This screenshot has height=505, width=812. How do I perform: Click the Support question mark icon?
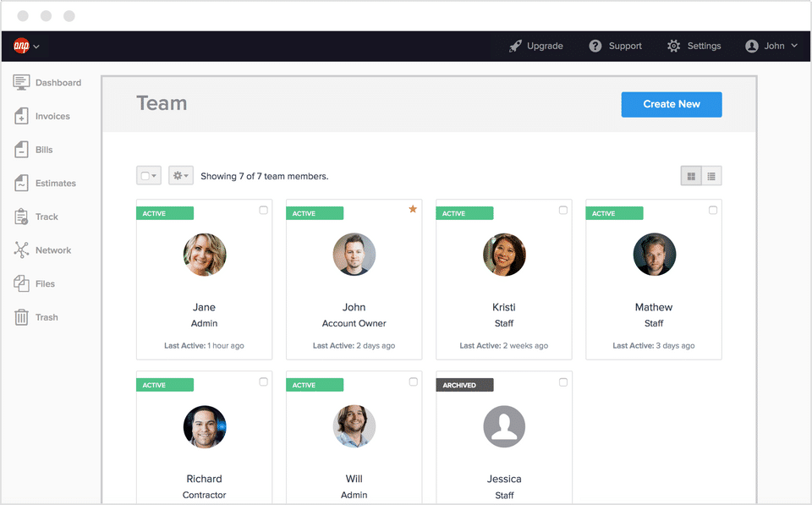point(595,46)
